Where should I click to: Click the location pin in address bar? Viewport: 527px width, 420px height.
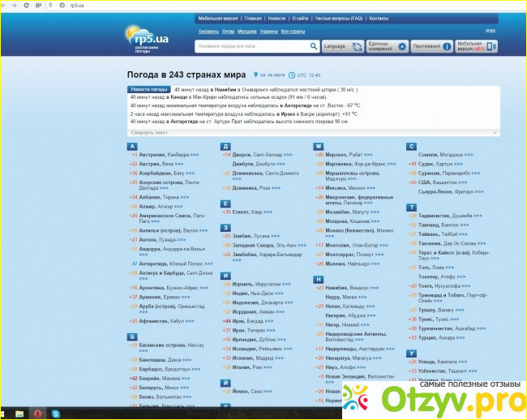(x=51, y=6)
